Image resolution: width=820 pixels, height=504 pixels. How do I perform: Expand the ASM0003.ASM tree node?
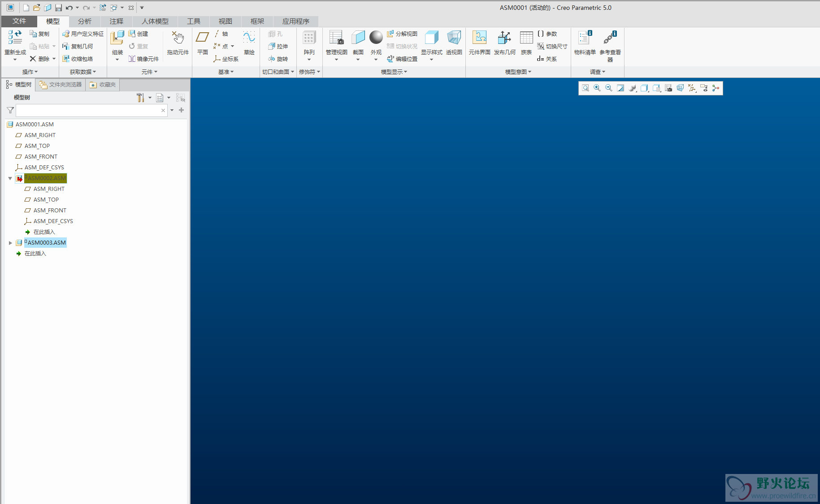click(x=10, y=243)
